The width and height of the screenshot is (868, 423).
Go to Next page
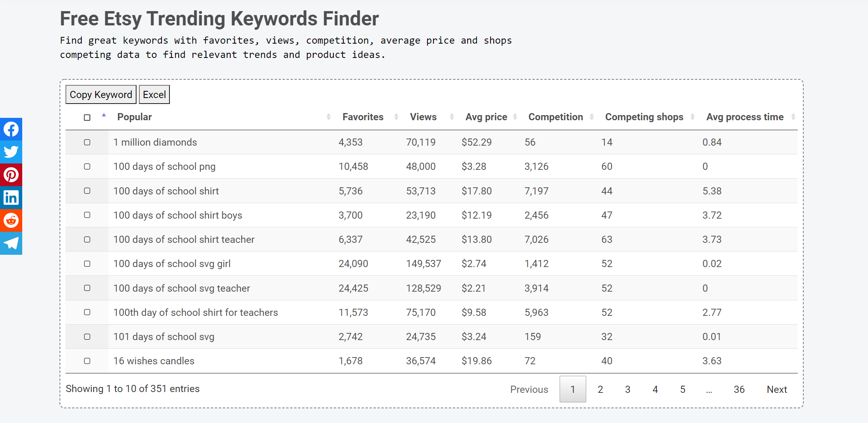pyautogui.click(x=777, y=389)
